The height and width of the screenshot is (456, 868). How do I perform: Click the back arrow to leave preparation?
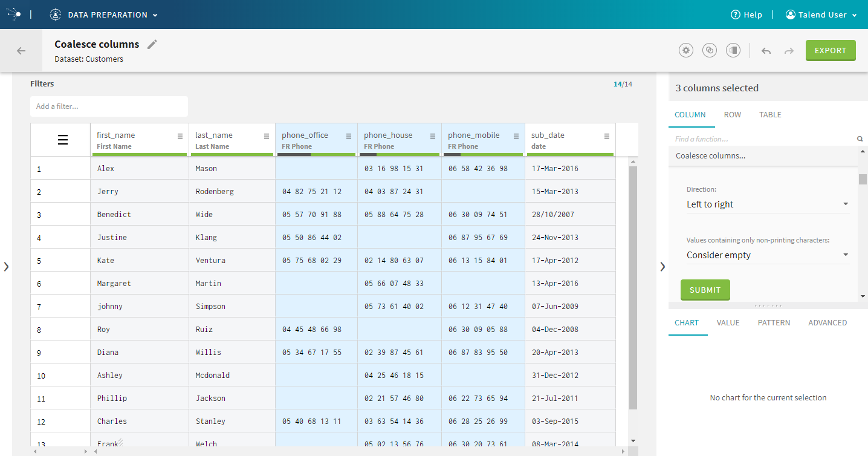[21, 51]
